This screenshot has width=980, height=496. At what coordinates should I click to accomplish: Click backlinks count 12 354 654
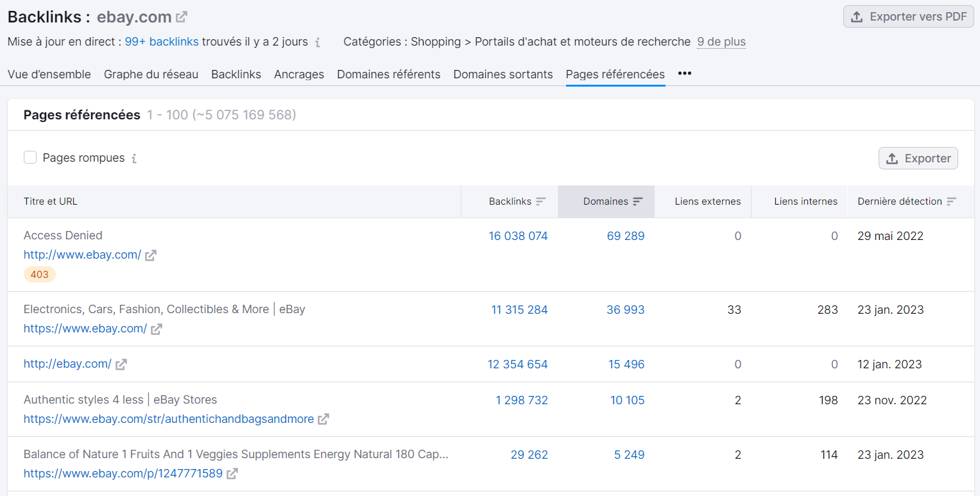pos(518,364)
